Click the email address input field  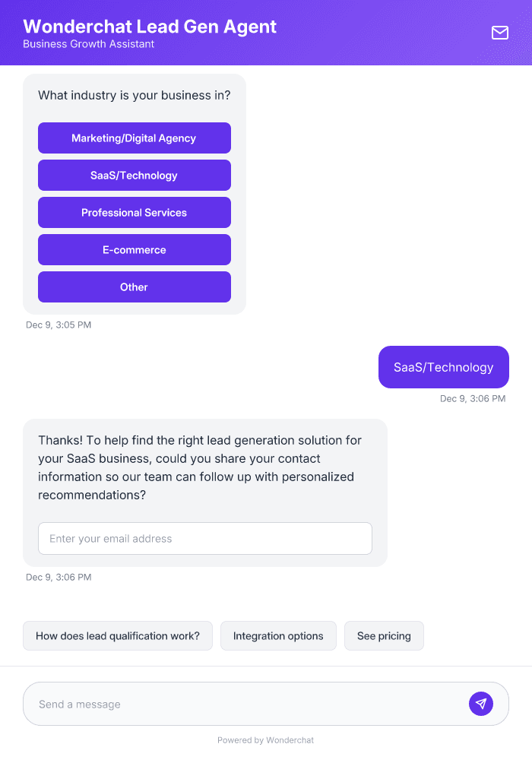pyautogui.click(x=205, y=538)
